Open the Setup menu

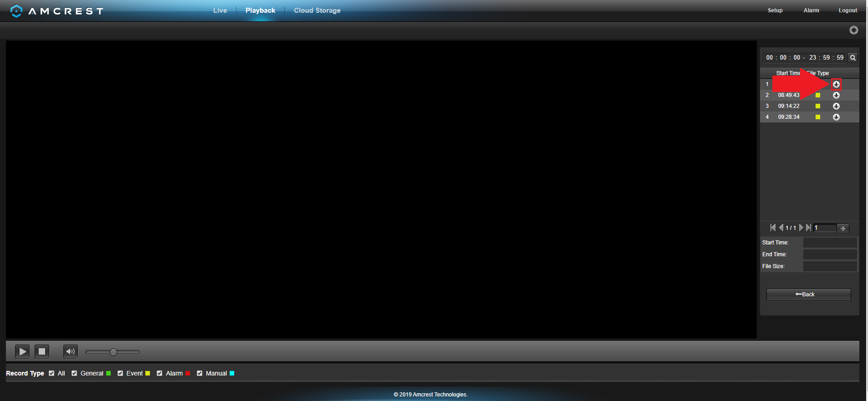coord(775,10)
